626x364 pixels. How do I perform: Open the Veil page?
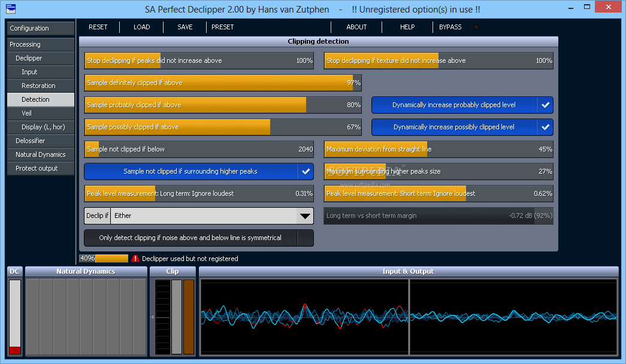(41, 113)
